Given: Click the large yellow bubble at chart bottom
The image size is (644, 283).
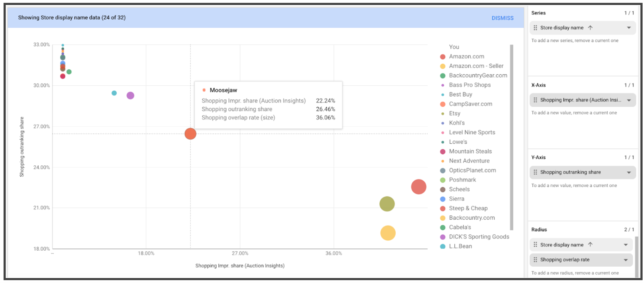Looking at the screenshot, I should click(388, 233).
